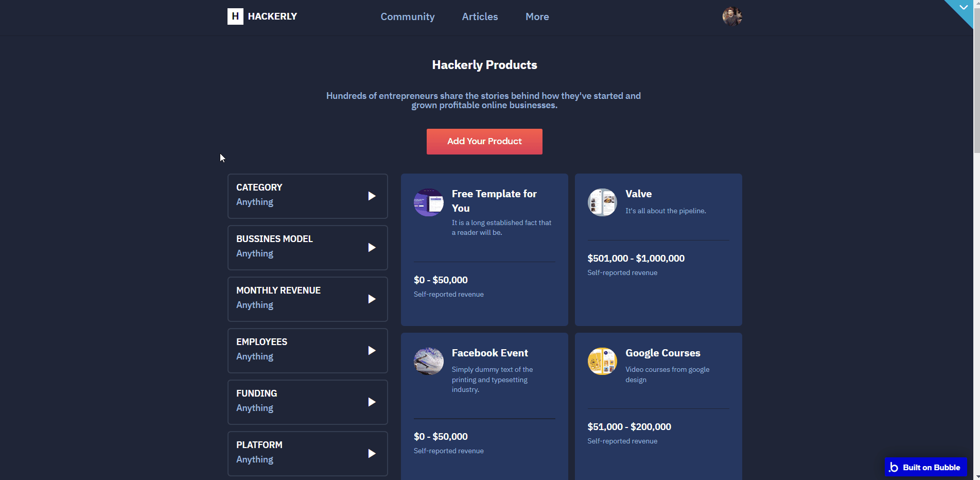Open the Free Template for You title
Image resolution: width=980 pixels, height=480 pixels.
tap(494, 201)
